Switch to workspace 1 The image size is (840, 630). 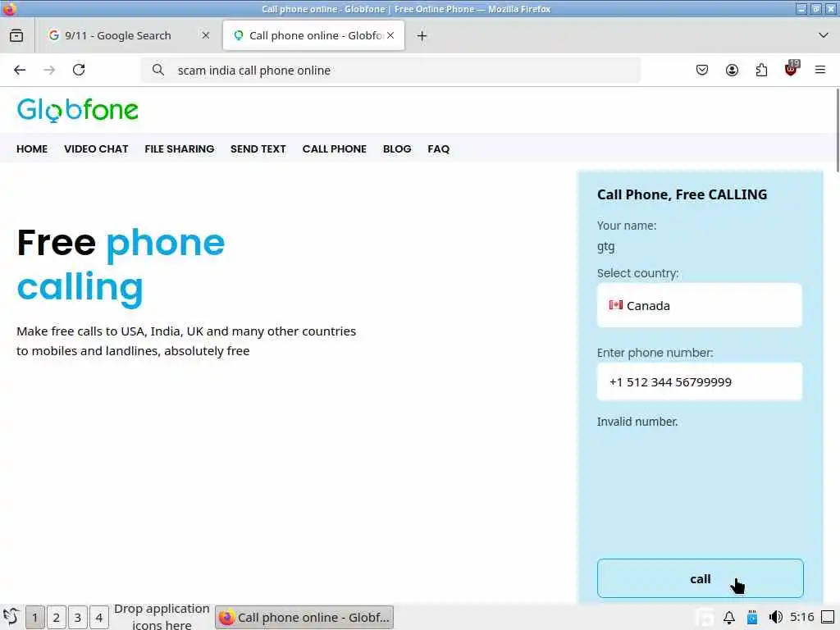(x=34, y=617)
